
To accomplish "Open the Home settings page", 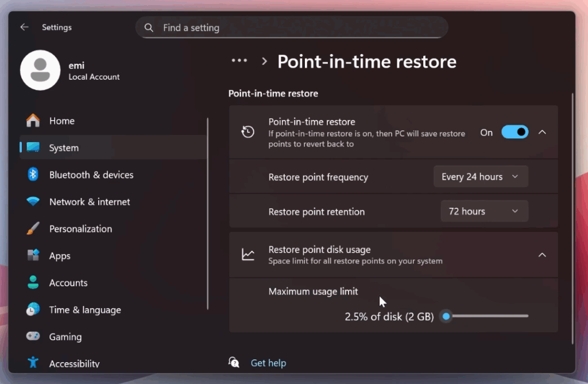I will tap(62, 121).
